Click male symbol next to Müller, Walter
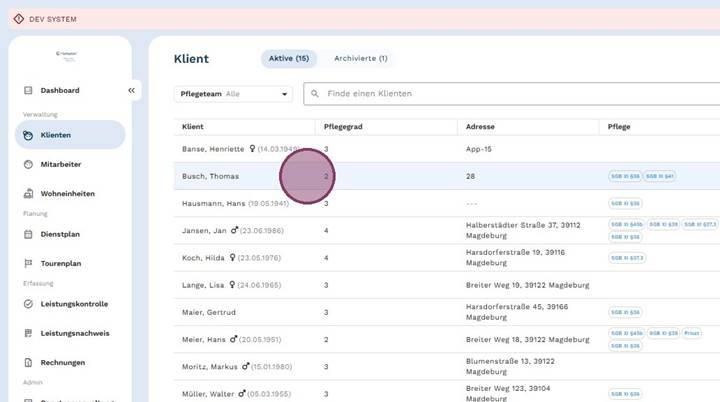 click(x=242, y=393)
